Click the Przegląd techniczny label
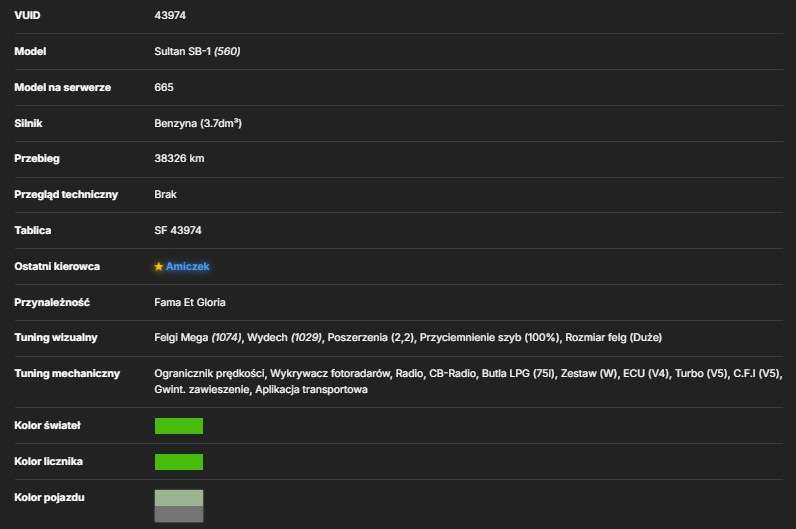The height and width of the screenshot is (529, 796). [66, 194]
